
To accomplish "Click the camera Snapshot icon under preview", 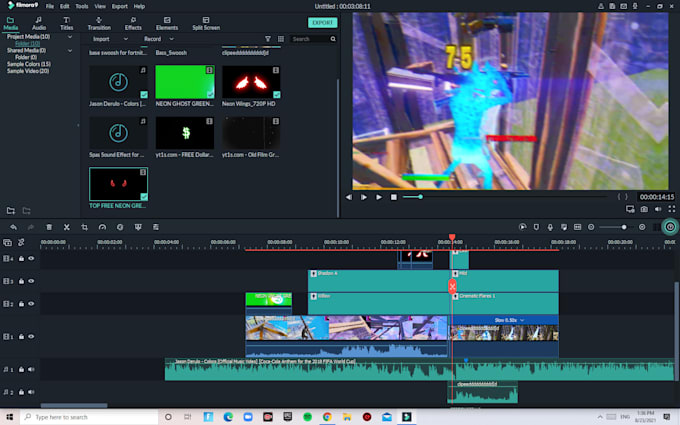I will click(644, 209).
